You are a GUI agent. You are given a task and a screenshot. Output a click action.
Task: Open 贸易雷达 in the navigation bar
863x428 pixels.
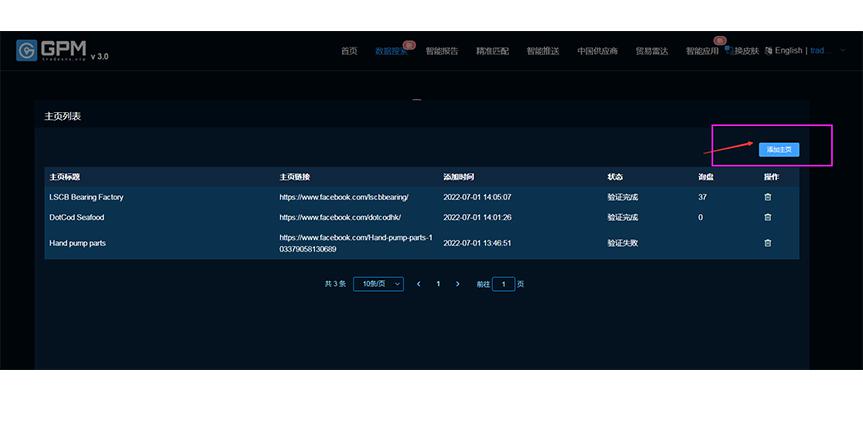651,51
